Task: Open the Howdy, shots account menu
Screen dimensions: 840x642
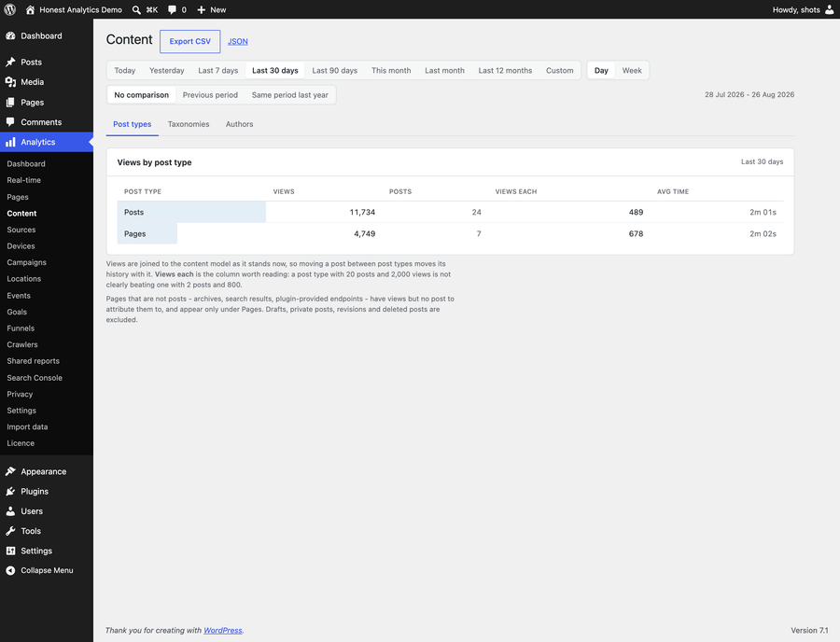Action: 803,9
